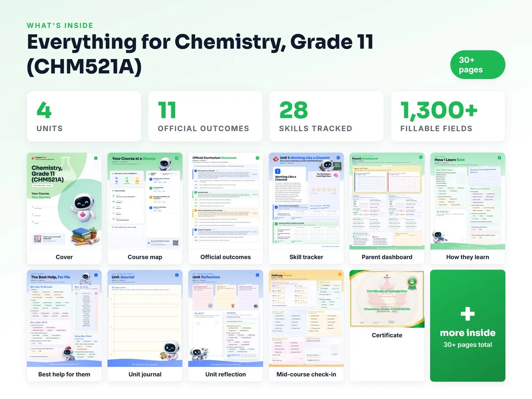Screen dimensions: 532x399
Task: Click the 'Skill tracker' caption text
Action: click(x=306, y=257)
